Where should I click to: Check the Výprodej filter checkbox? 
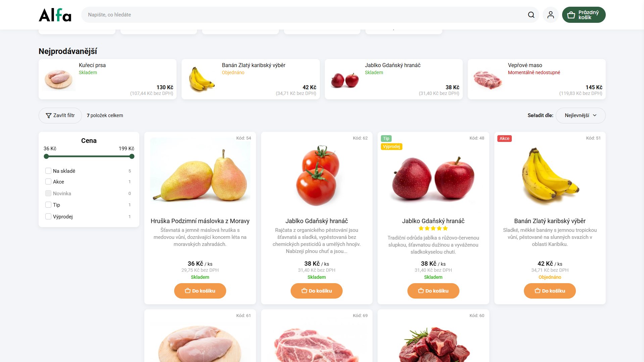[x=48, y=216]
